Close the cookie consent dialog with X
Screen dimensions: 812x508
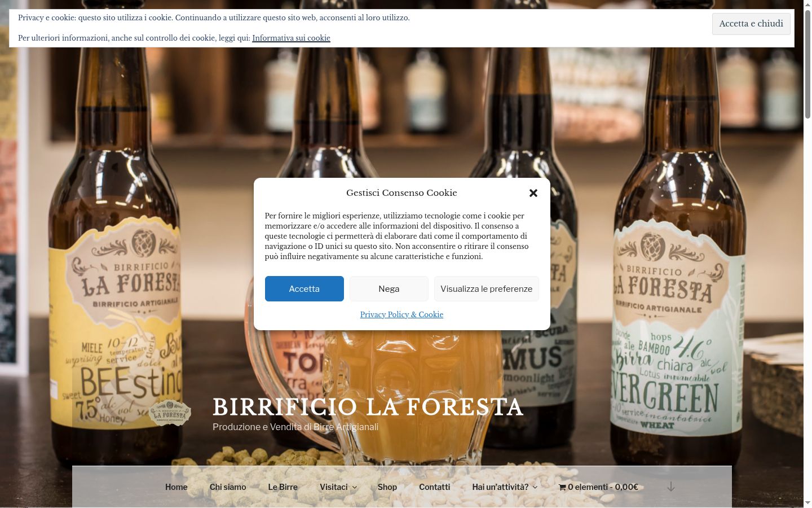533,193
